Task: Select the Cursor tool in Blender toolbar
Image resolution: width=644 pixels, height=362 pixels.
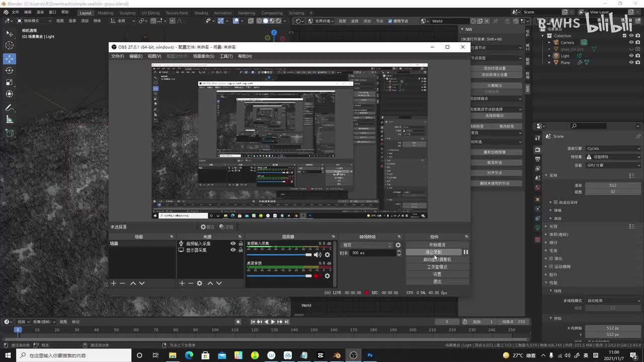Action: click(x=10, y=46)
